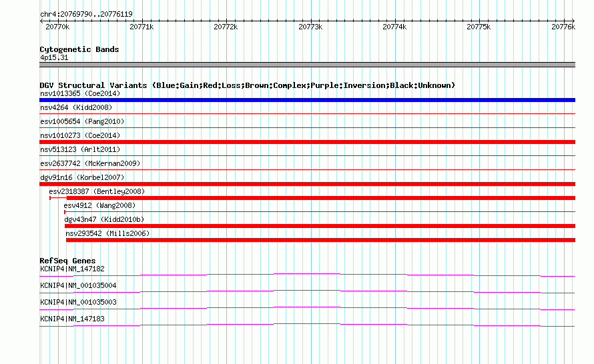
Task: Click the 20775k ruler tick label
Action: (479, 27)
